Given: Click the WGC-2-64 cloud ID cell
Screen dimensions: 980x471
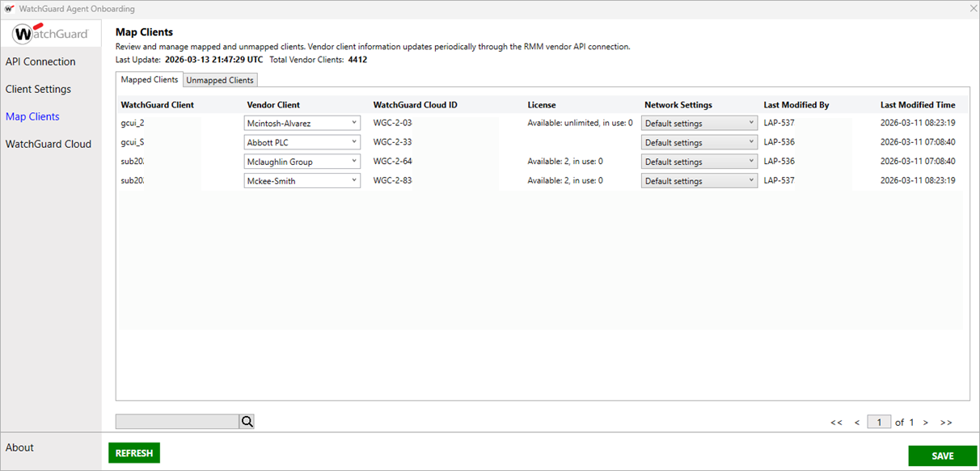Looking at the screenshot, I should point(392,162).
